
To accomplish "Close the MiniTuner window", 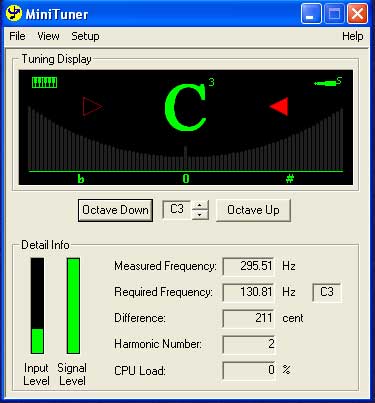I will [x=357, y=14].
